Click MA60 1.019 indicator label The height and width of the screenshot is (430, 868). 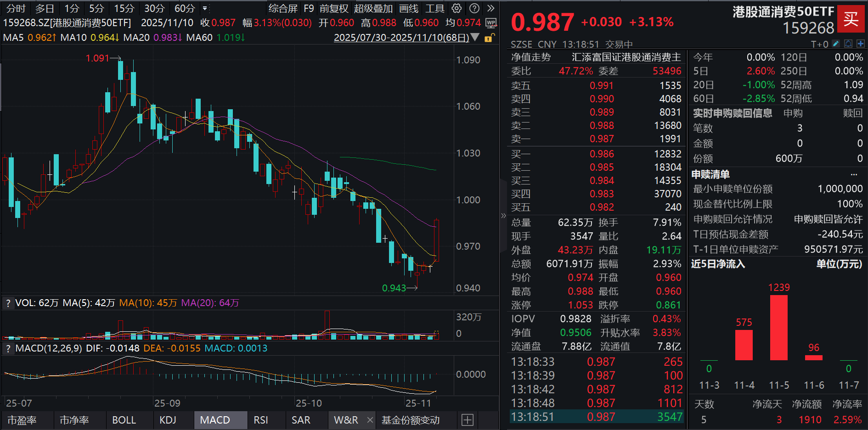pyautogui.click(x=216, y=38)
